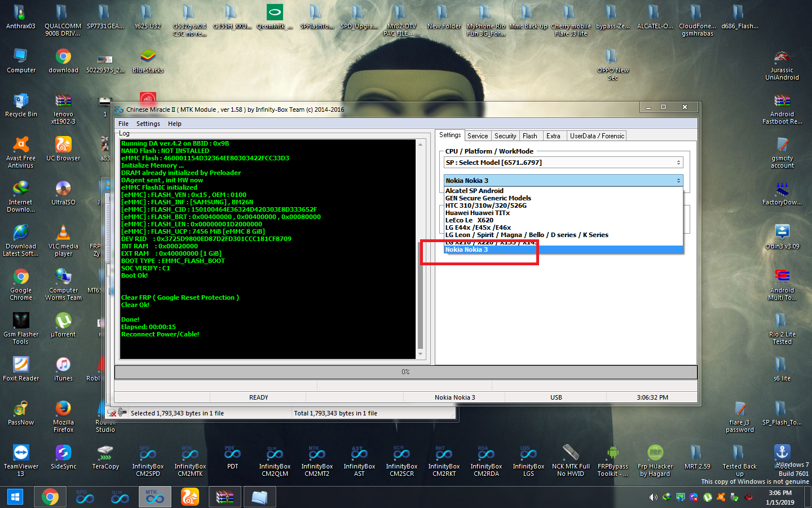812x508 pixels.
Task: Click the Windows Start button
Action: point(15,497)
